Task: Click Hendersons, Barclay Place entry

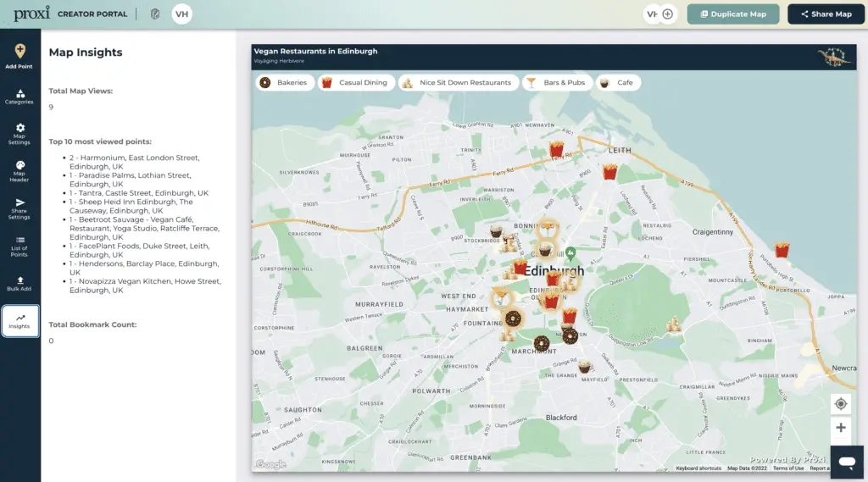Action: (x=144, y=269)
